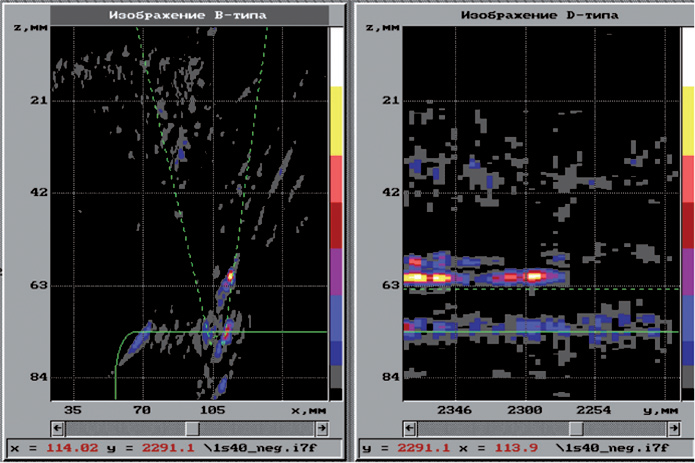Click the brightest red-yellow echo in B-type image

[231, 272]
